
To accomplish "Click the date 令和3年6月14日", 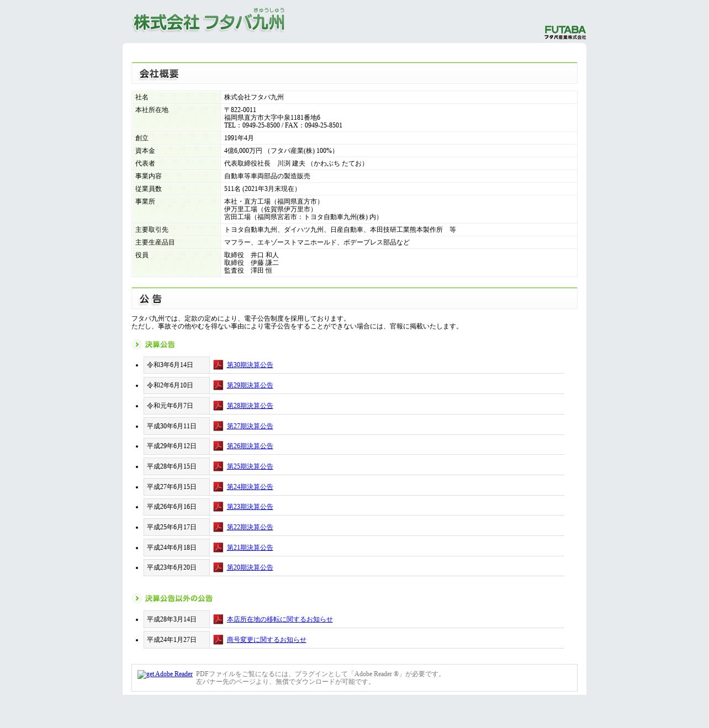I will pos(170,365).
